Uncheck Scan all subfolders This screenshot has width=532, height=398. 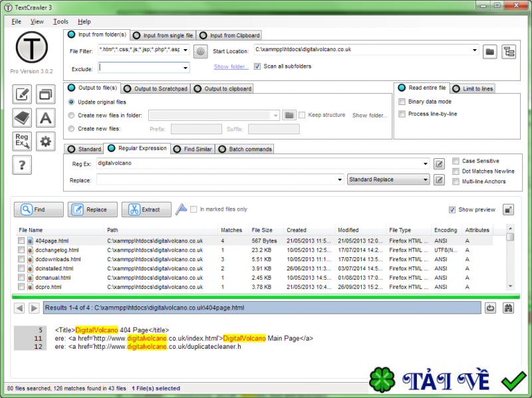[x=259, y=66]
